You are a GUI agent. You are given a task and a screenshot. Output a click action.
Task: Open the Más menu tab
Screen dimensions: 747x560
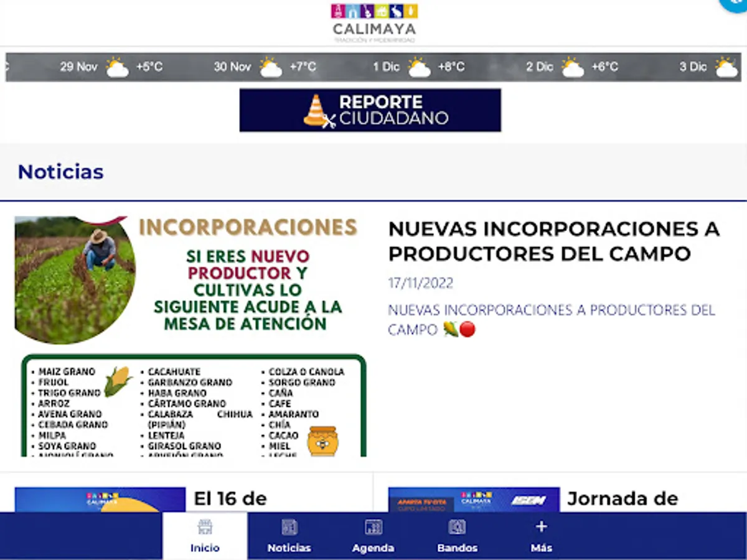(x=541, y=536)
